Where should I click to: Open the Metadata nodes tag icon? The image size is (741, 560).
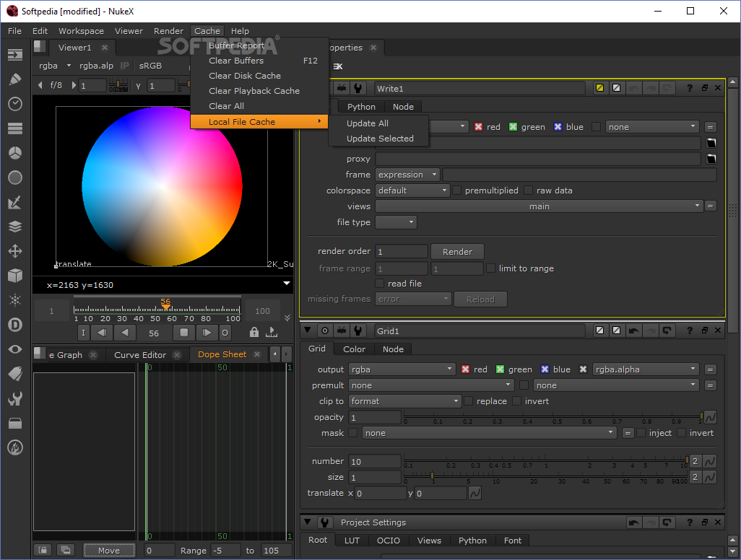[15, 374]
